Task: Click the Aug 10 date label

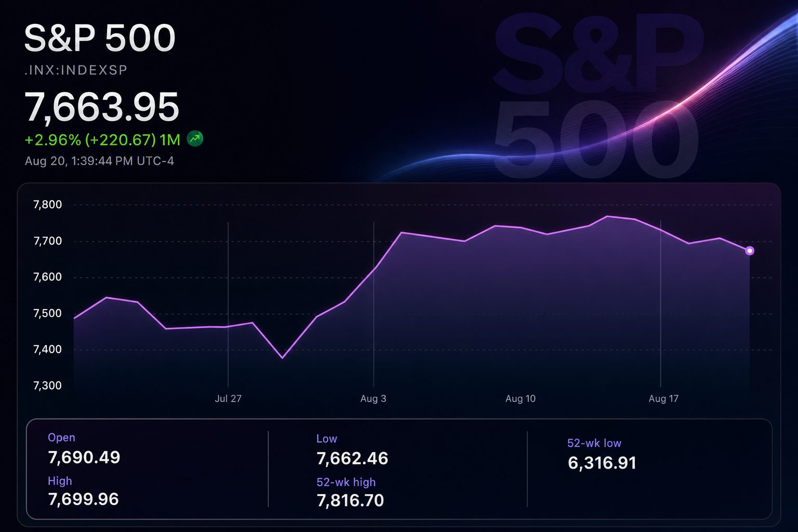Action: (520, 398)
